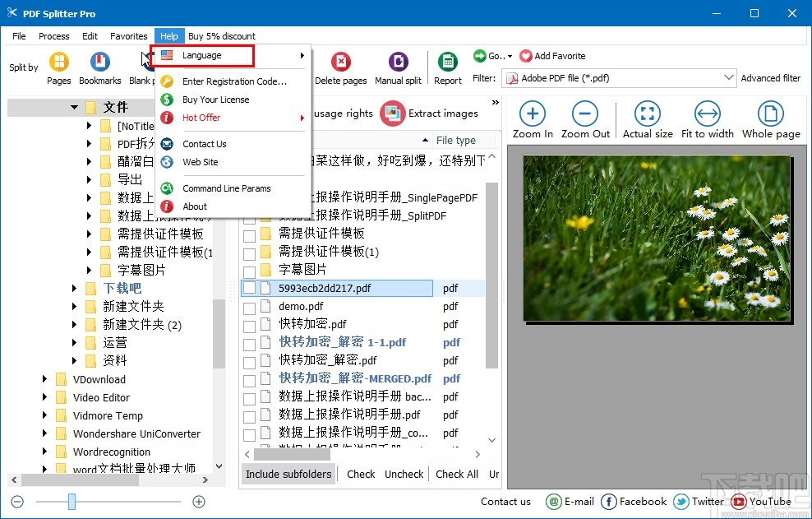Show preview at Actual size

click(x=648, y=120)
